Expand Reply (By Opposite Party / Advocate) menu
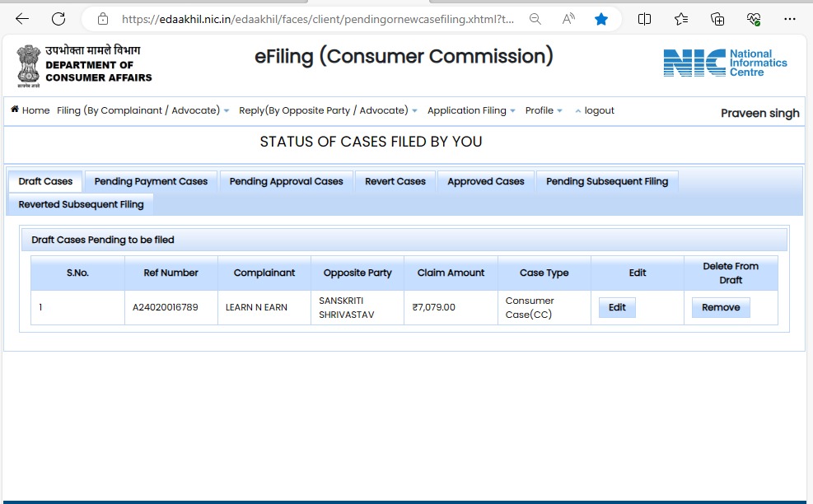Screen dimensions: 813x504 coord(328,110)
